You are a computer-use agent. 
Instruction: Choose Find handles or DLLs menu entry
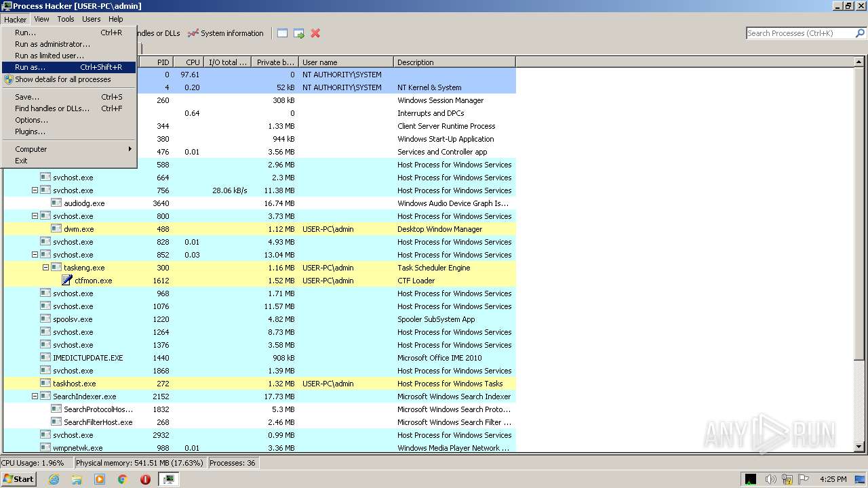(x=68, y=108)
